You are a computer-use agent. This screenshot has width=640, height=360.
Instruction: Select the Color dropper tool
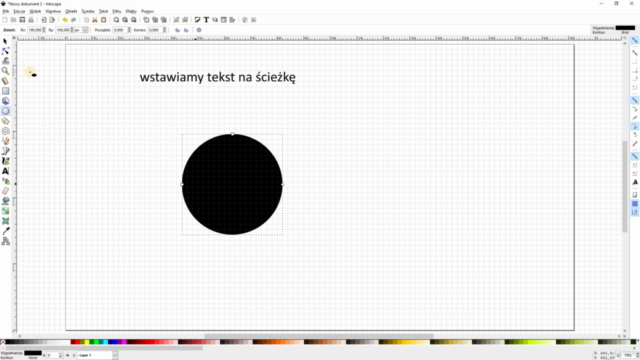coord(5,231)
